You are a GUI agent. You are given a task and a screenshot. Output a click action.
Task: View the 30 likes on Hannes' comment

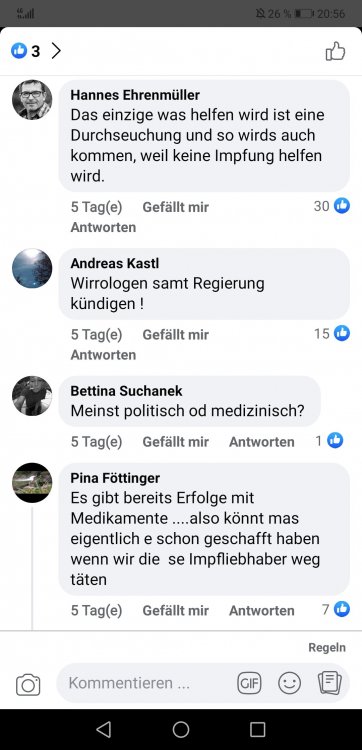point(332,206)
